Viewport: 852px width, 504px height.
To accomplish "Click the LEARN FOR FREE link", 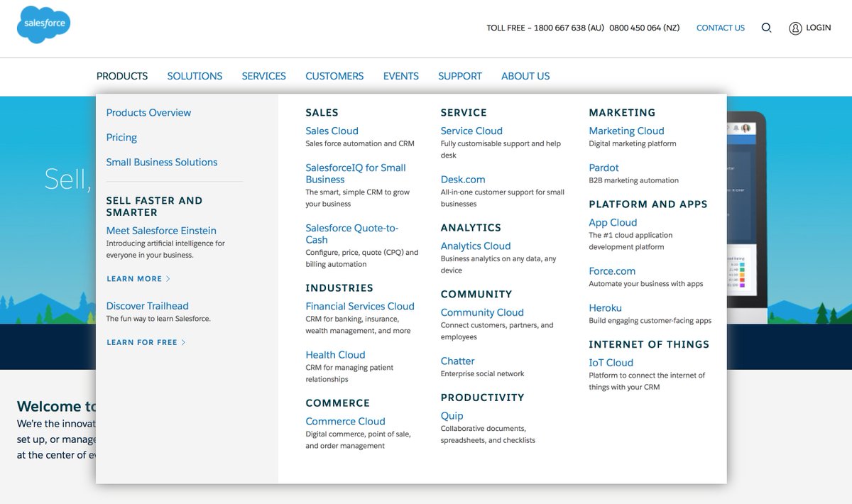I will click(142, 342).
